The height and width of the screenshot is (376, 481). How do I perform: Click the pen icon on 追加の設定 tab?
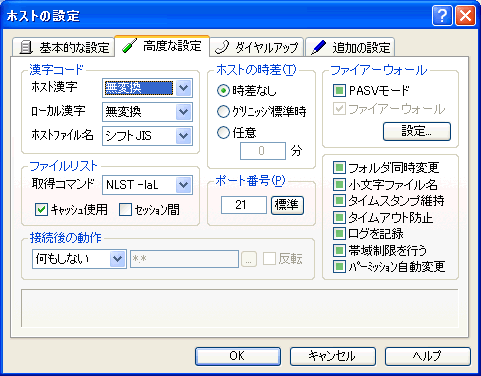click(318, 47)
